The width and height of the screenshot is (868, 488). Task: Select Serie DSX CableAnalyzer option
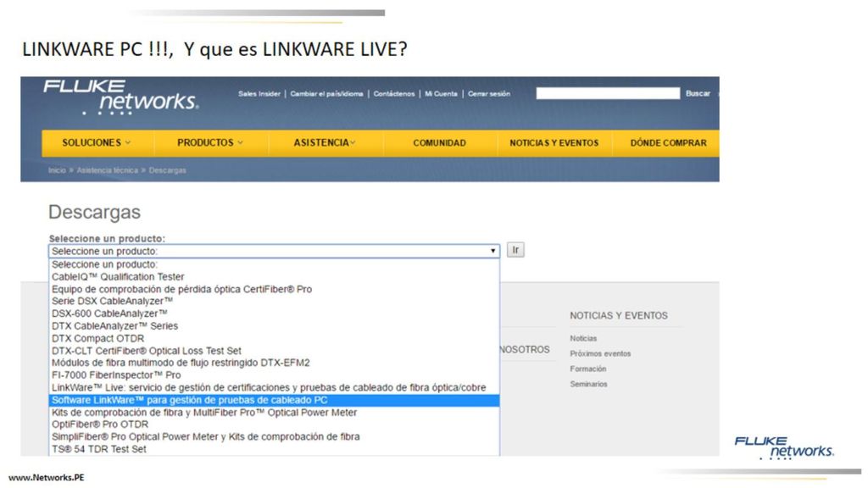[x=274, y=301]
